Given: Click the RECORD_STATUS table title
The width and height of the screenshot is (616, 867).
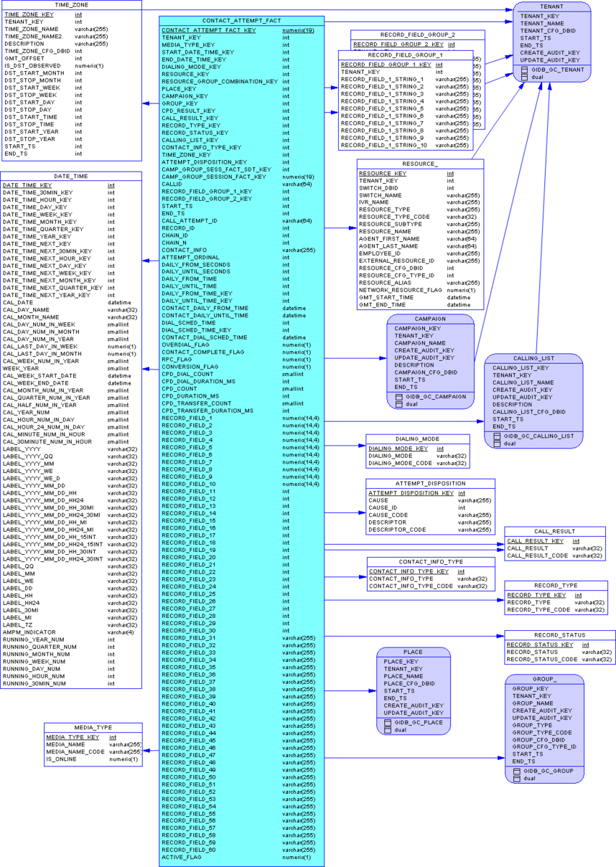Looking at the screenshot, I should coord(560,635).
